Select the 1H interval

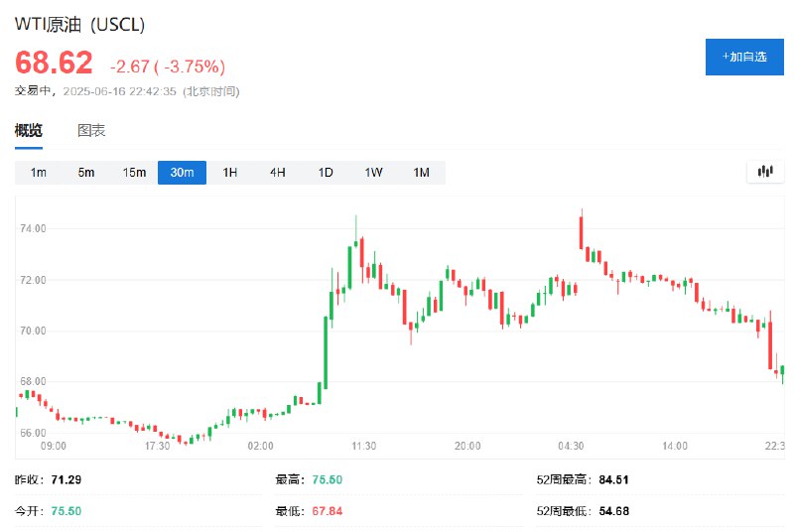[230, 173]
